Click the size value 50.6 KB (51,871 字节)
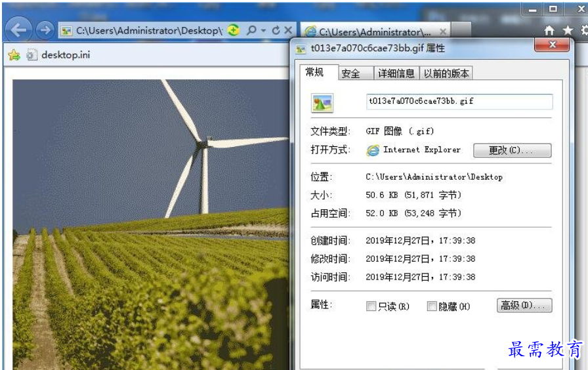The width and height of the screenshot is (588, 370). [413, 195]
